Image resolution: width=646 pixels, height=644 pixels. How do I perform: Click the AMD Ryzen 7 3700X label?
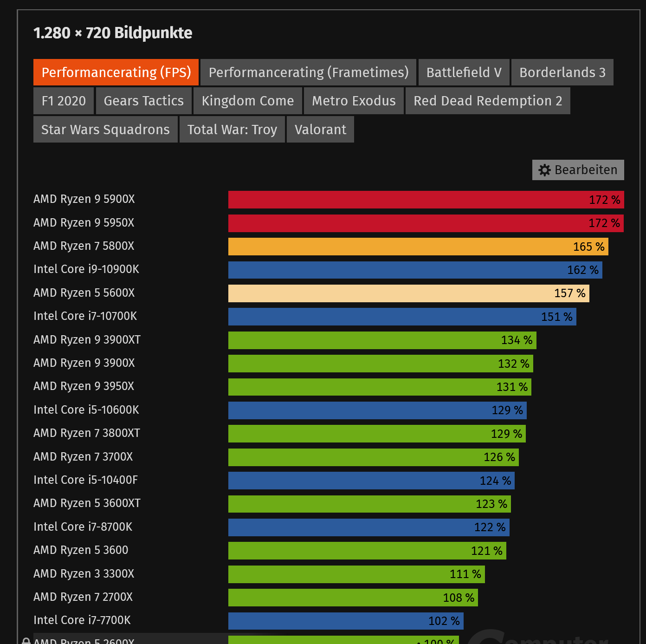point(83,457)
